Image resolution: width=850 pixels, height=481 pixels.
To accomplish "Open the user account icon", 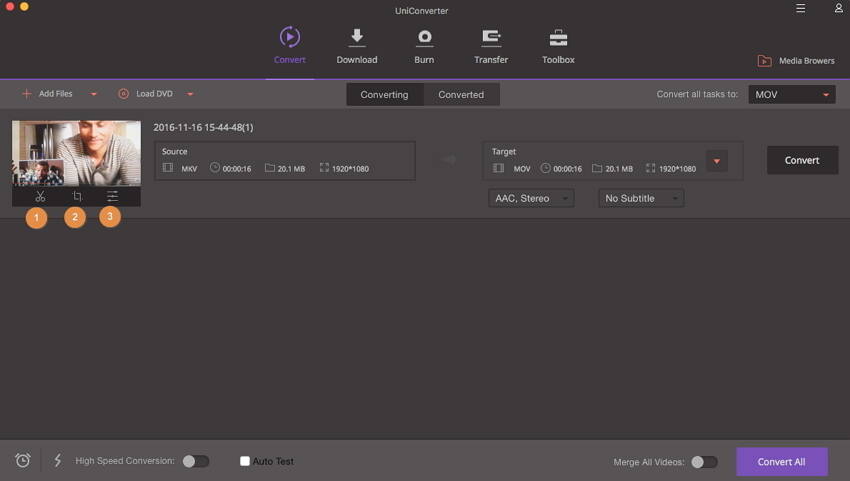I will coord(838,8).
